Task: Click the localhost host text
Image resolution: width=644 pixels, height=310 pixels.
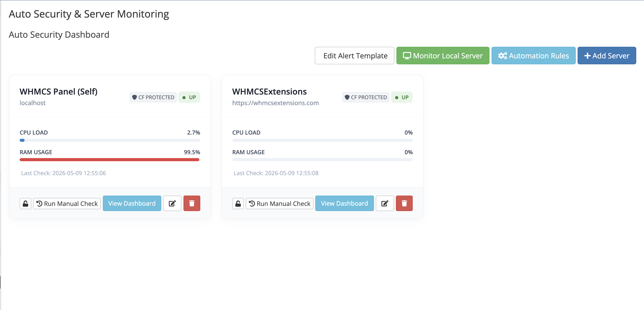Action: (x=33, y=103)
